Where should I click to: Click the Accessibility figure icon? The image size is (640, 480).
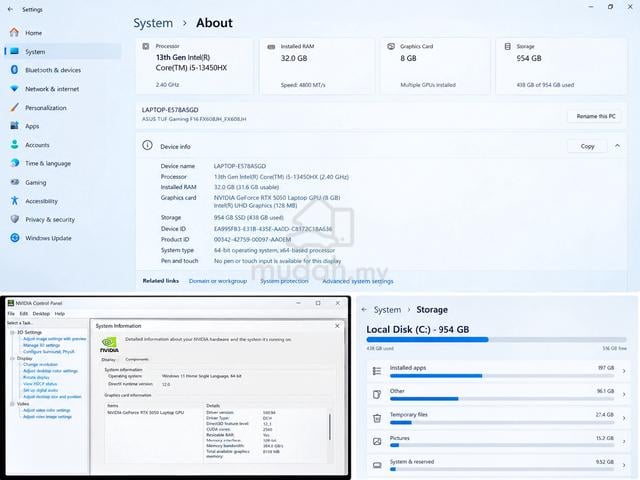tap(15, 200)
